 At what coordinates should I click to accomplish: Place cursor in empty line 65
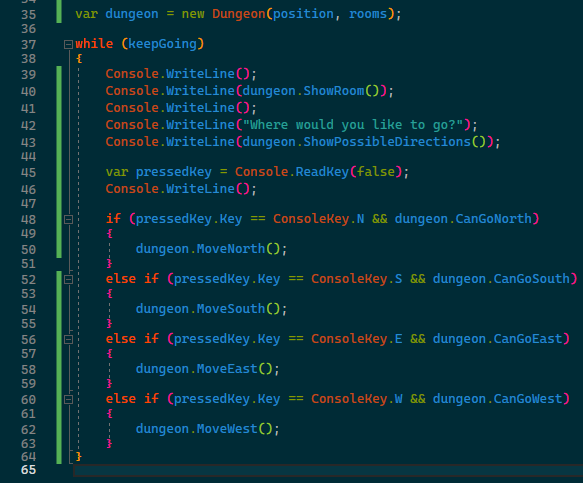click(x=328, y=470)
